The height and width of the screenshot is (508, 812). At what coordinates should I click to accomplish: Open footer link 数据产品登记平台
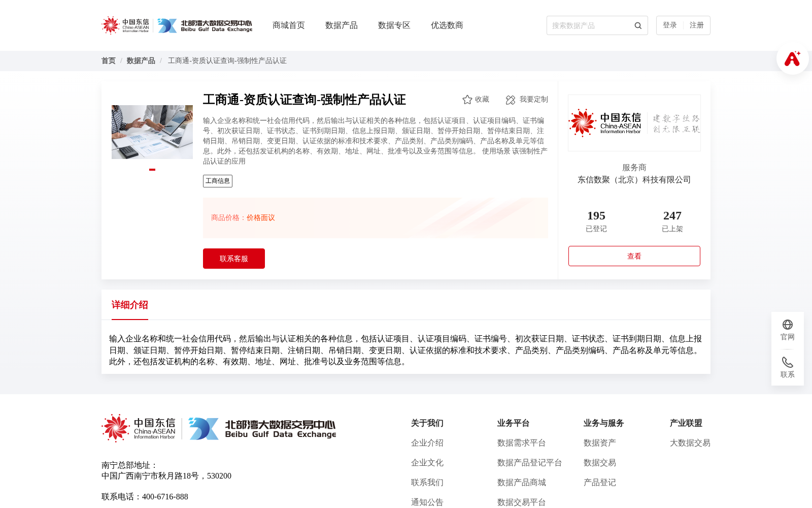[x=530, y=463]
